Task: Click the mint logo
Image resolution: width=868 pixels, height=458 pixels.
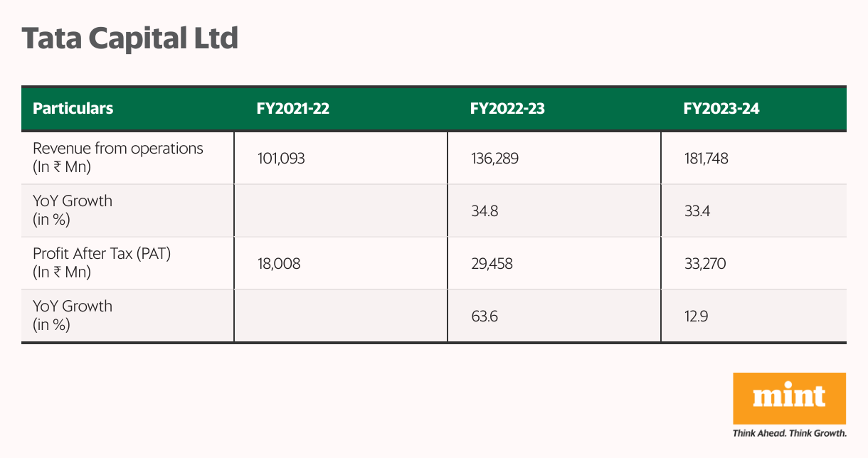Action: click(789, 398)
